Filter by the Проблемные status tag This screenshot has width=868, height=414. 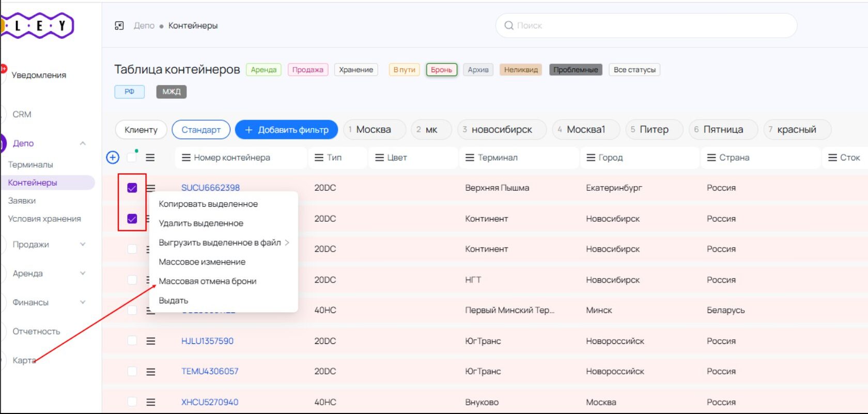(x=576, y=70)
